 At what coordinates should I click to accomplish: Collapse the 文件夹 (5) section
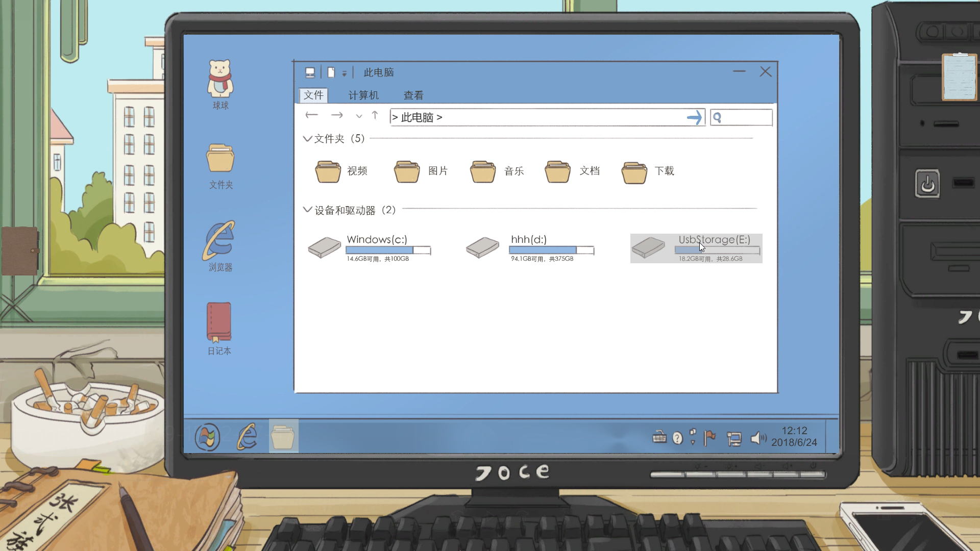(x=307, y=139)
